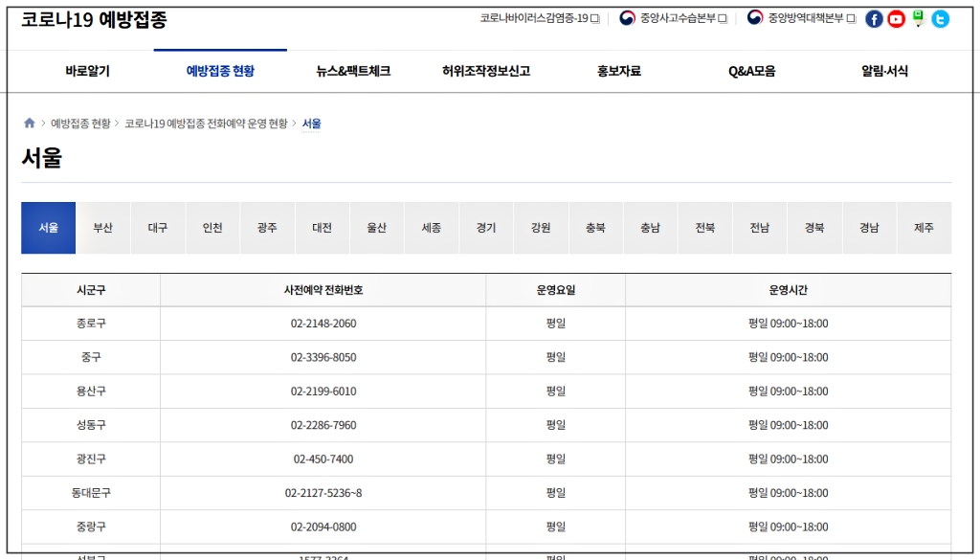Viewport: 980px width, 560px height.
Task: Select the 세종 region tab
Action: [x=432, y=228]
